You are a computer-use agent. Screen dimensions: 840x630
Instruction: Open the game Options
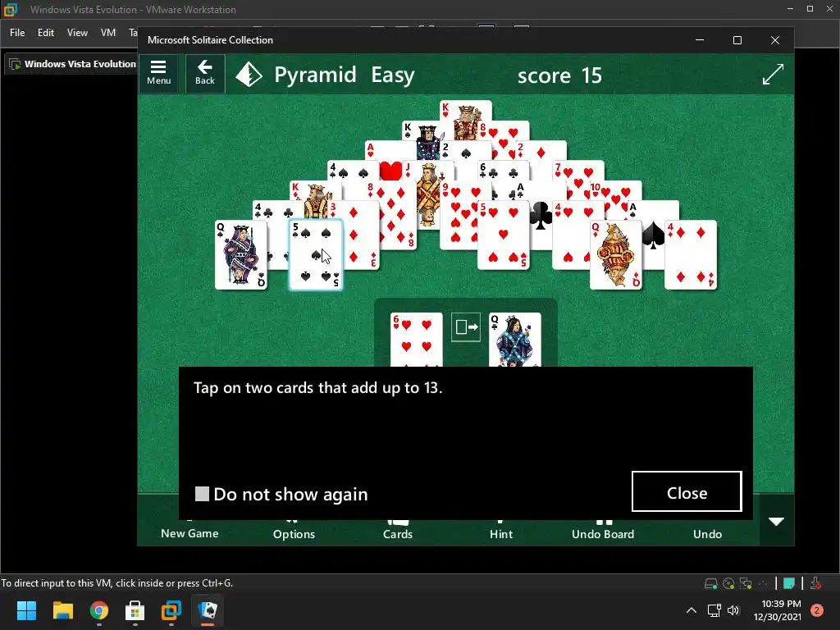point(294,533)
